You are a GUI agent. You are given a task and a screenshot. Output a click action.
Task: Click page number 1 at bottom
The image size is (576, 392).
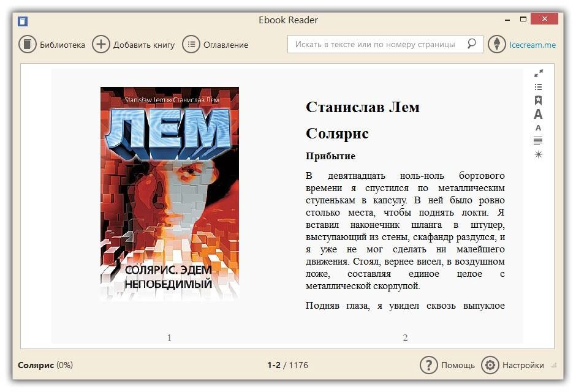pyautogui.click(x=169, y=337)
